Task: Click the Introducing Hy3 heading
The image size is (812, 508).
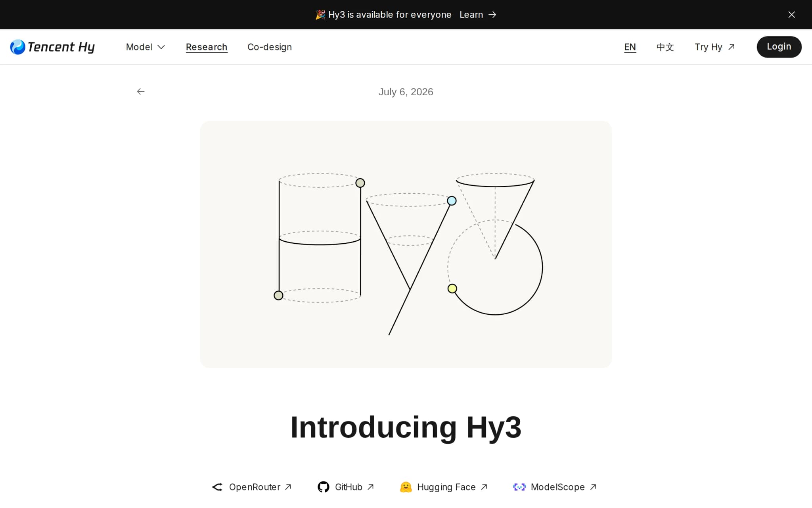Action: pyautogui.click(x=406, y=427)
